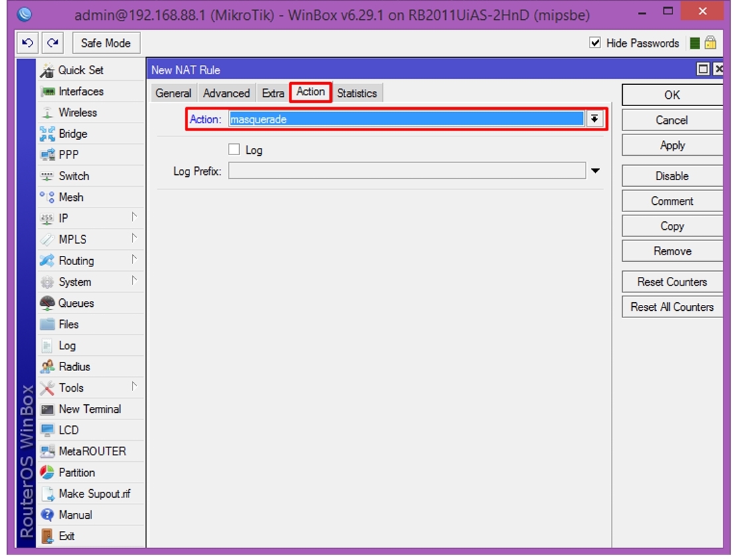The width and height of the screenshot is (736, 560).
Task: Open the Action dropdown arrow
Action: pyautogui.click(x=594, y=119)
